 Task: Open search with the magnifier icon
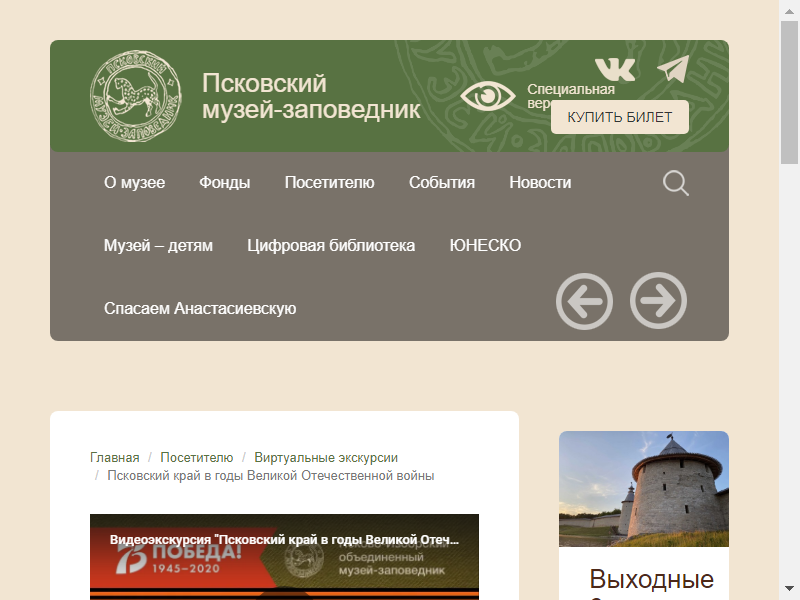(x=676, y=183)
